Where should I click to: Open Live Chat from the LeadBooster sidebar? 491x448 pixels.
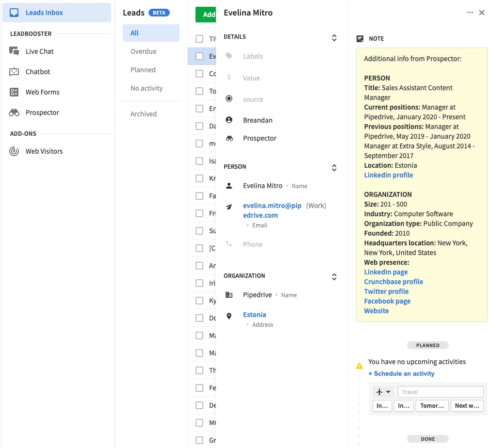click(40, 51)
